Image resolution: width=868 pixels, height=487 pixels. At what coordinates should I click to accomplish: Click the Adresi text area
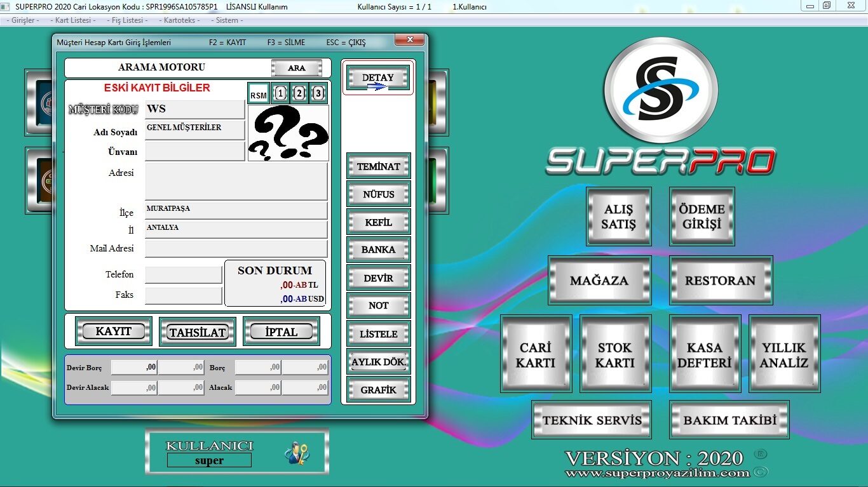click(236, 182)
